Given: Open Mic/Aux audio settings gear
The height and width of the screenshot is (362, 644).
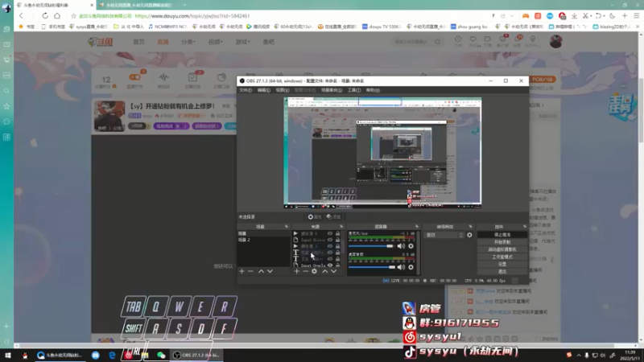Looking at the screenshot, I should point(411,246).
